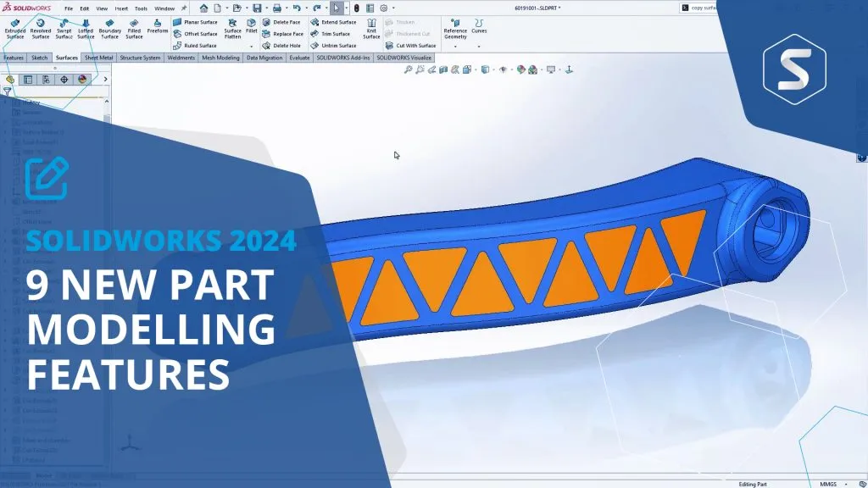Pin the menu bar with pushpin

point(184,8)
